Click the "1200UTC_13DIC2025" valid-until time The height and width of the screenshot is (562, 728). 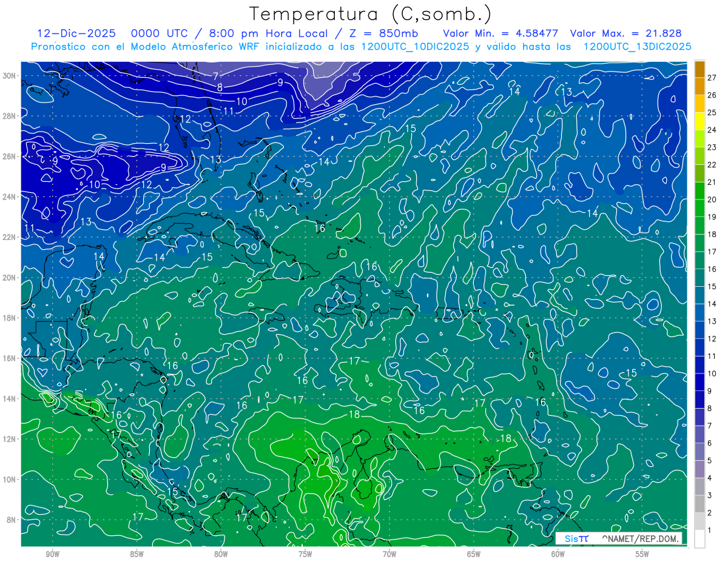pyautogui.click(x=638, y=47)
